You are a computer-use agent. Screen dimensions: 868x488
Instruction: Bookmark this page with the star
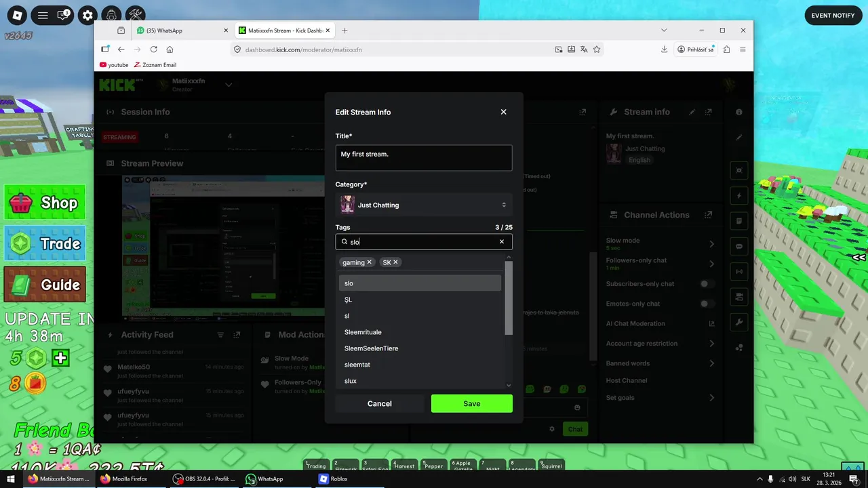597,49
